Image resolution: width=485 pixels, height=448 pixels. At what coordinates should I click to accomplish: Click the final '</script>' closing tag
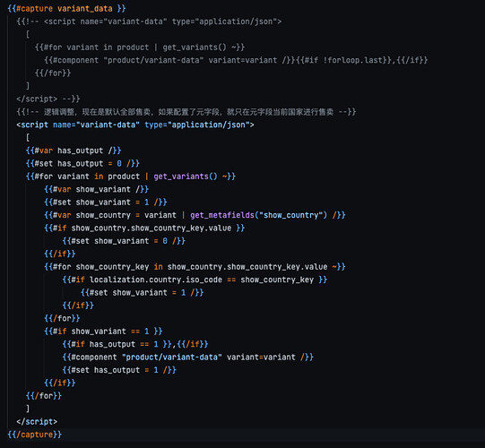(x=37, y=421)
